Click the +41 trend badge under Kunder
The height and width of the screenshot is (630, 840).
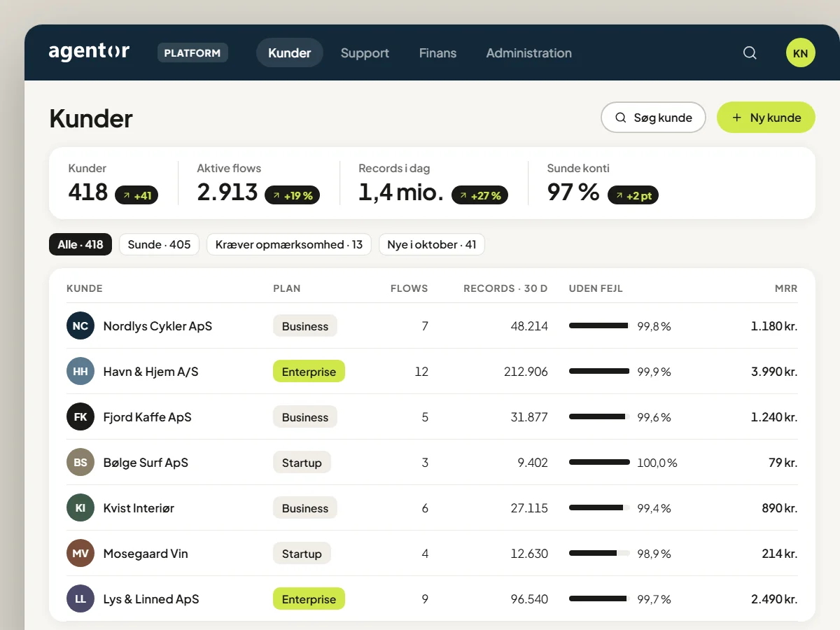[136, 195]
